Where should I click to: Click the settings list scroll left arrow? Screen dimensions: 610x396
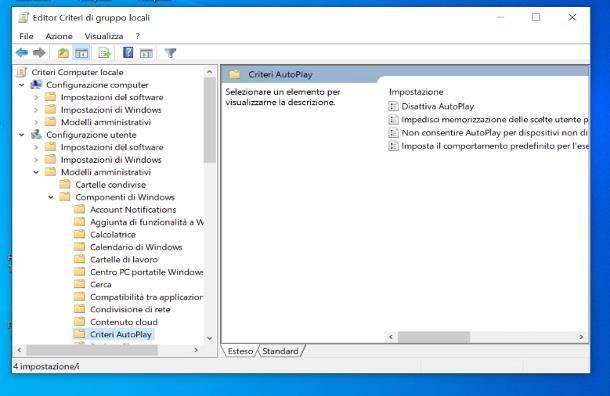(391, 337)
